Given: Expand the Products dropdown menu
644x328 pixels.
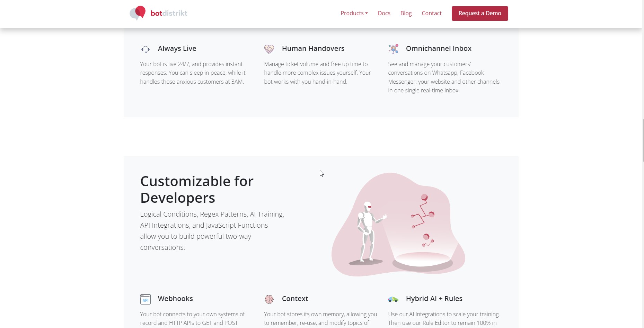Looking at the screenshot, I should tap(354, 13).
